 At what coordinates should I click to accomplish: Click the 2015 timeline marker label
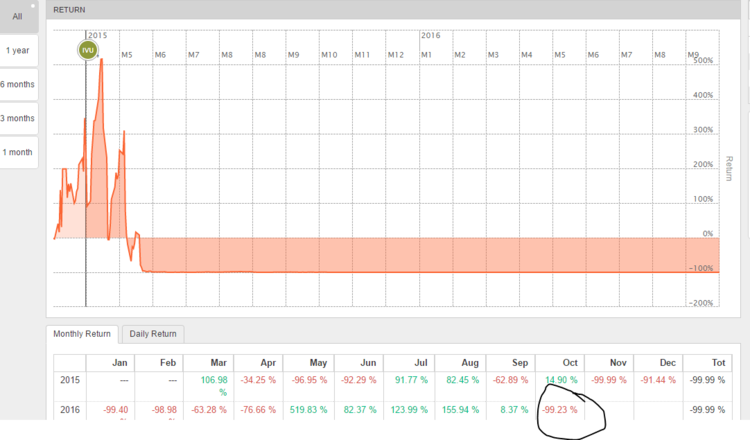(x=98, y=35)
